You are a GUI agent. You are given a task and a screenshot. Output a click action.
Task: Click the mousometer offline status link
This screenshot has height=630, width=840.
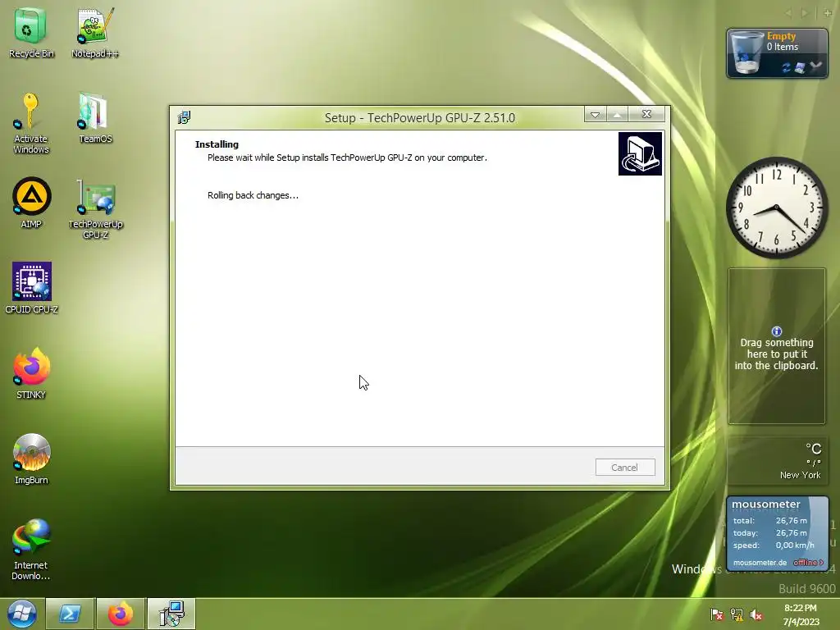[x=808, y=563]
